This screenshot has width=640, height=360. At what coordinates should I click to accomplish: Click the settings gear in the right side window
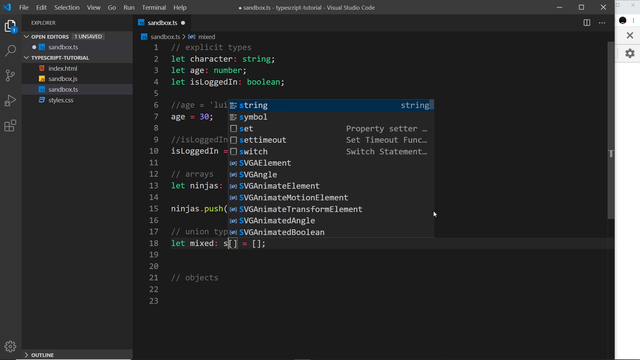click(630, 53)
